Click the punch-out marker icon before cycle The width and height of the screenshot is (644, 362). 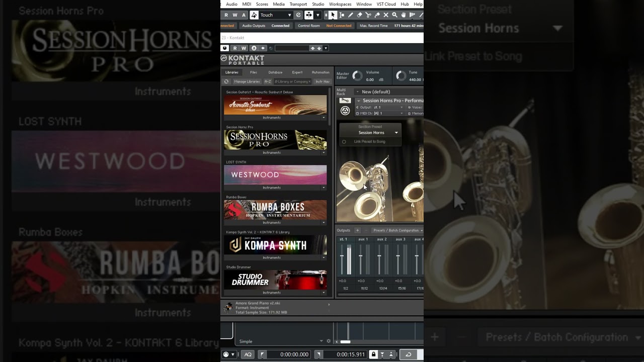point(391,354)
